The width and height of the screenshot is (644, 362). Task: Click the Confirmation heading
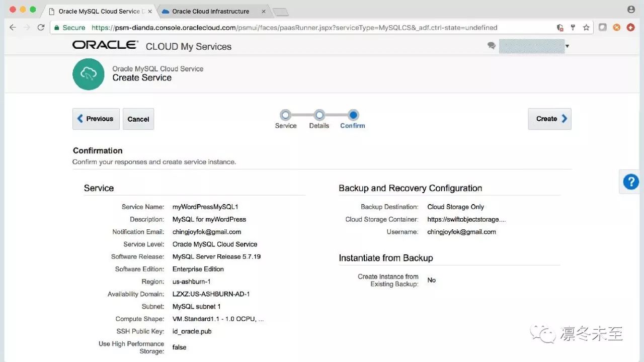98,150
